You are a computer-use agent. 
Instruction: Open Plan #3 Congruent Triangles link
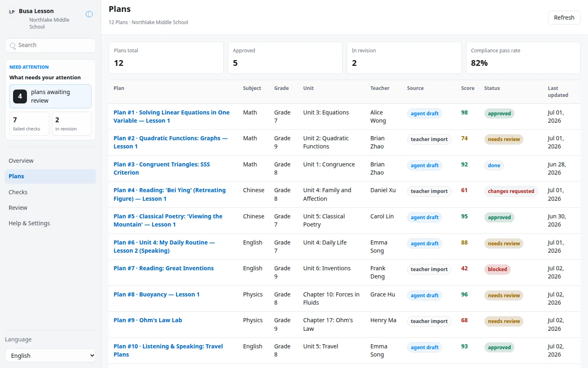point(162,168)
